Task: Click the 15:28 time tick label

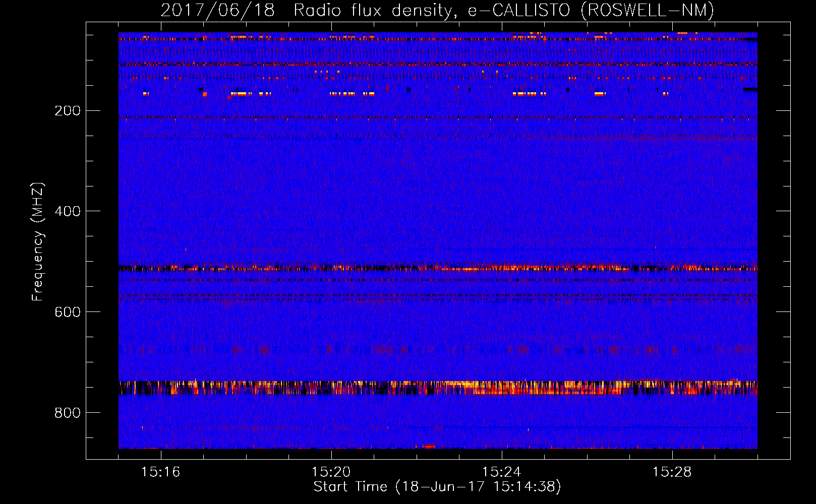Action: point(672,472)
